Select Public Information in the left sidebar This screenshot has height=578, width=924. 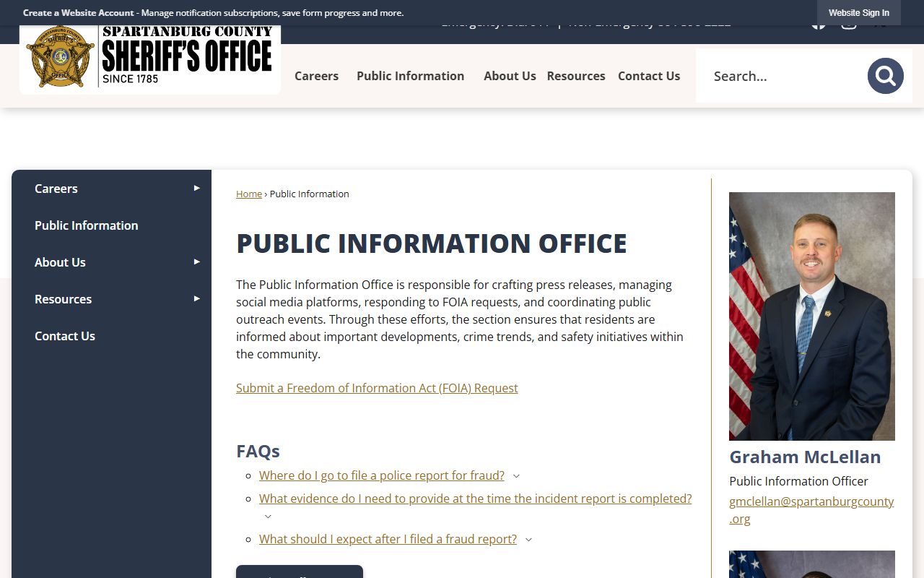coord(87,225)
